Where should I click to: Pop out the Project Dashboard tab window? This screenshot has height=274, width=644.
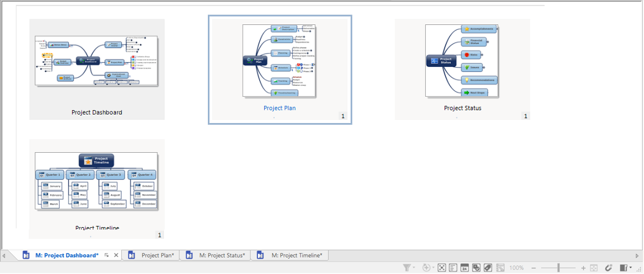(x=107, y=256)
